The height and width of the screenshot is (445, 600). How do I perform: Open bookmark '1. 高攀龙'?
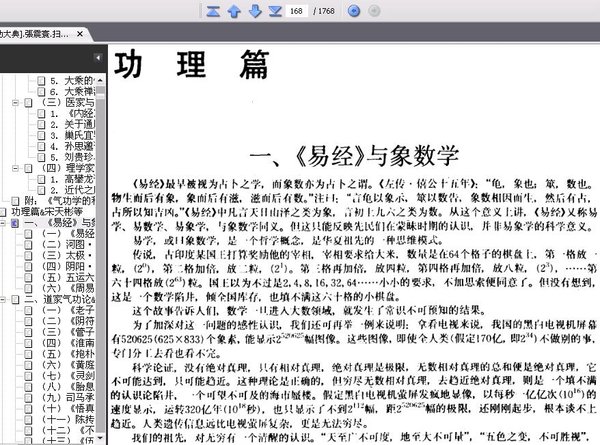coord(72,179)
